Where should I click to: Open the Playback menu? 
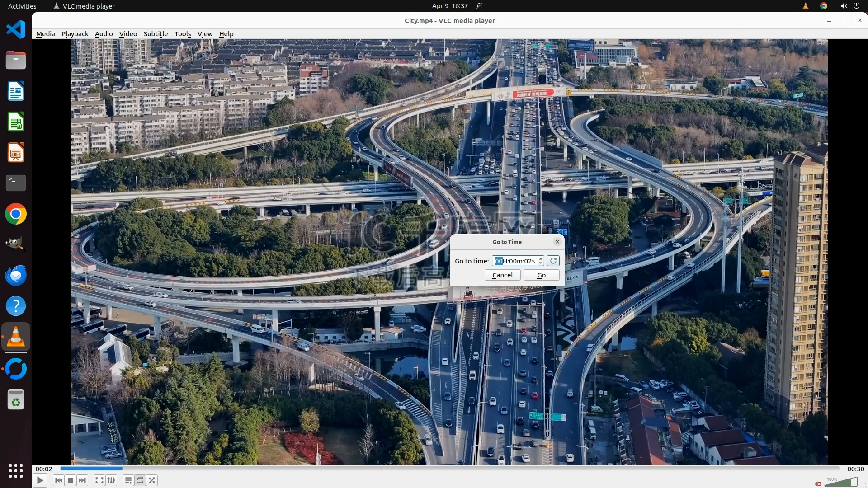click(75, 34)
